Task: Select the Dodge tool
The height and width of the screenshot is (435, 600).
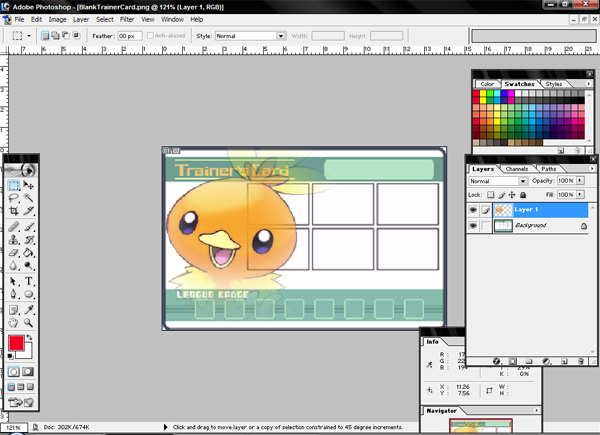Action: click(x=28, y=266)
